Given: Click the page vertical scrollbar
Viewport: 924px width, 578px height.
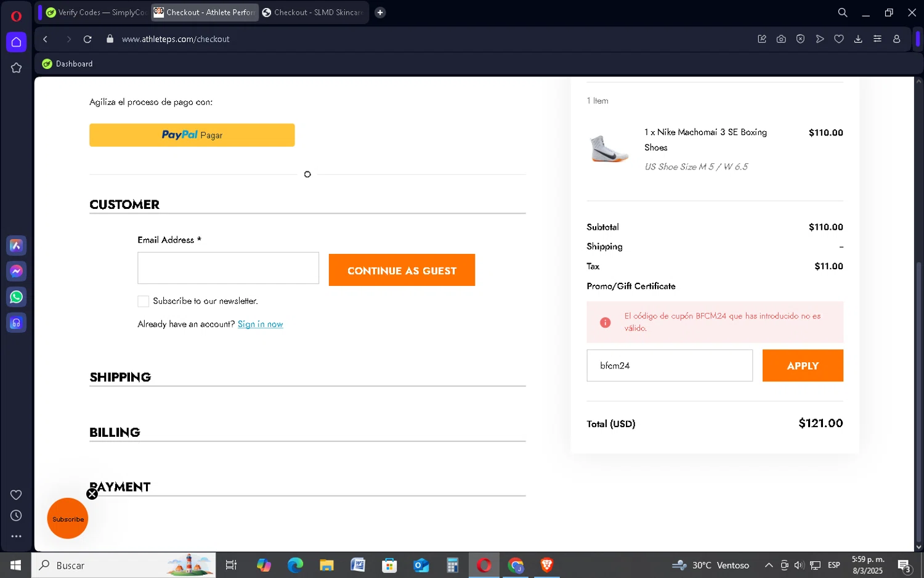Looking at the screenshot, I should pyautogui.click(x=918, y=404).
